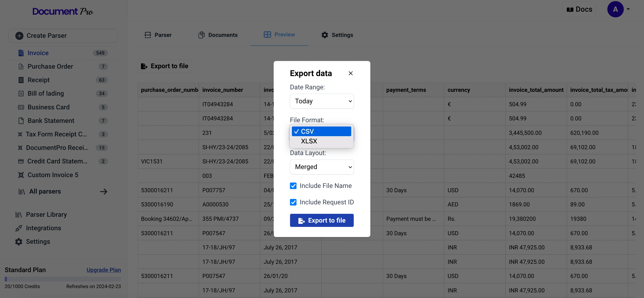This screenshot has width=644, height=298.
Task: Click the Receipt icon in the sidebar
Action: point(21,80)
